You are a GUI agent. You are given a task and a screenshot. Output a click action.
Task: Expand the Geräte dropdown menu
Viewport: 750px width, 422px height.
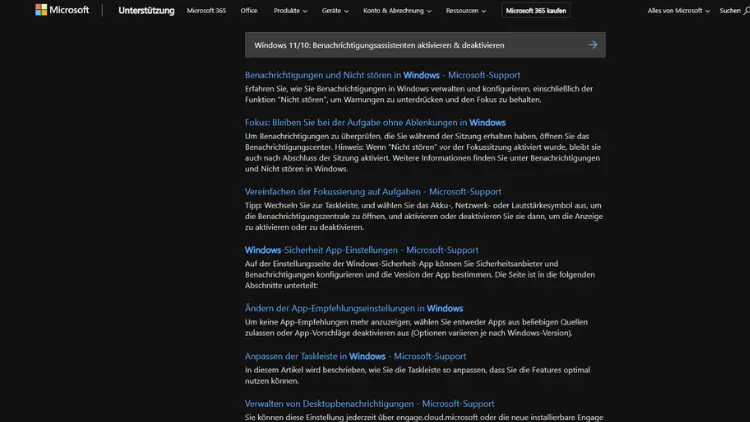click(335, 11)
